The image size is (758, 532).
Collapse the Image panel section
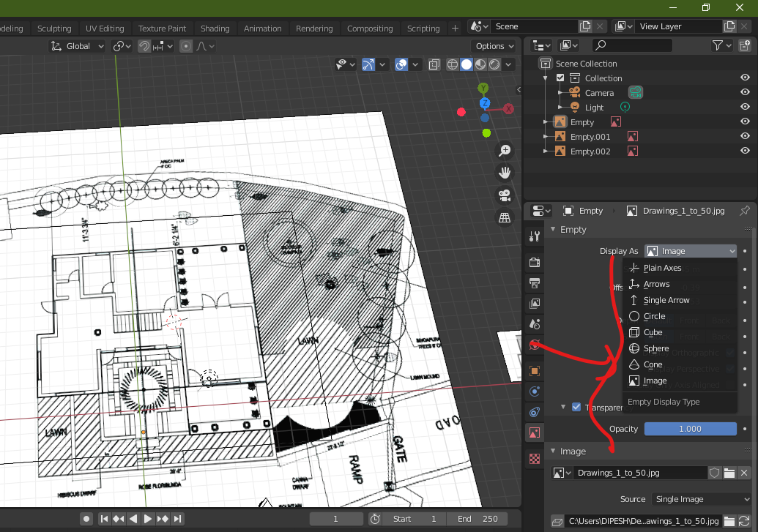pyautogui.click(x=553, y=451)
